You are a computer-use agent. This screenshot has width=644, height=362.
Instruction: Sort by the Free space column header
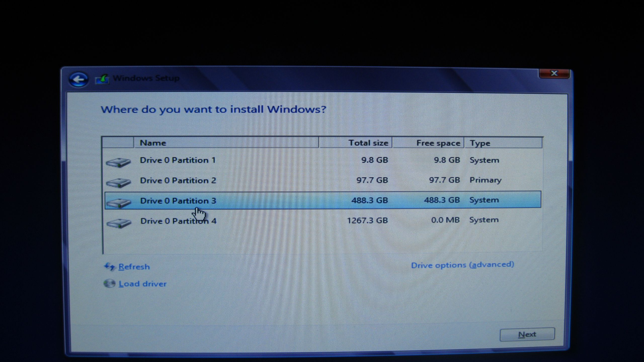tap(428, 143)
